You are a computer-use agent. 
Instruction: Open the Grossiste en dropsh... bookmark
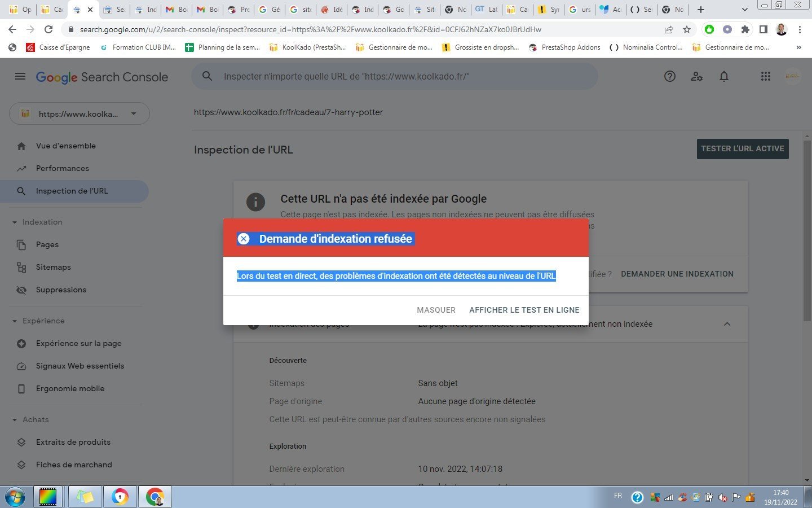click(x=480, y=47)
